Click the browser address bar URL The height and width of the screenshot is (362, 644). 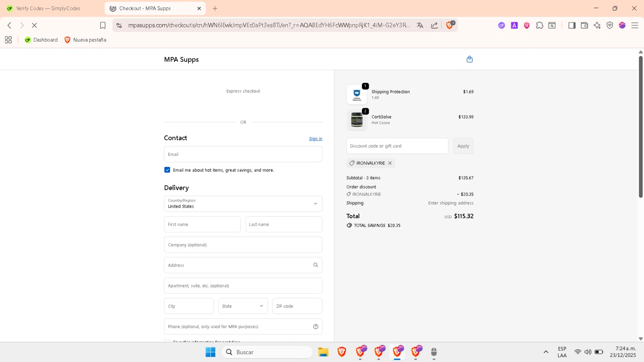coord(269,25)
